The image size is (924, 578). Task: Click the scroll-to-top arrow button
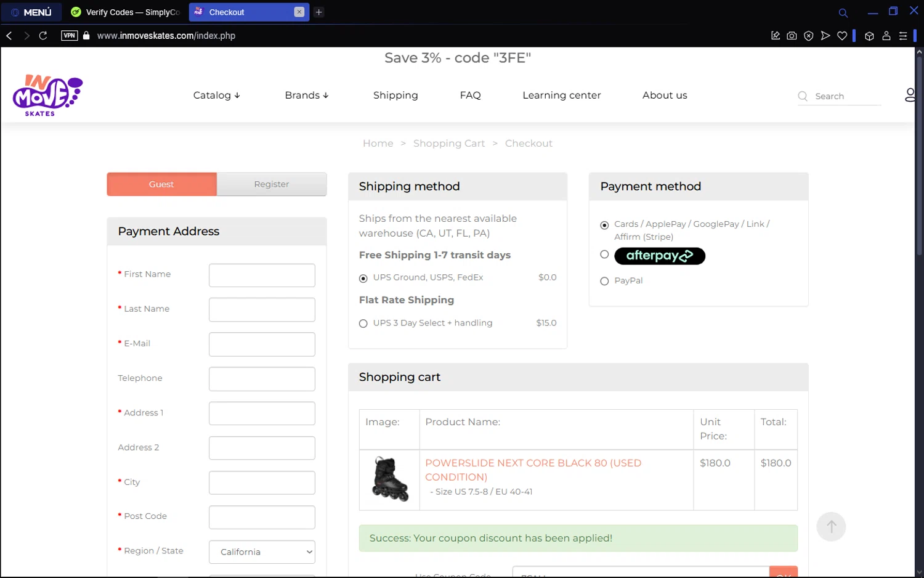point(831,527)
